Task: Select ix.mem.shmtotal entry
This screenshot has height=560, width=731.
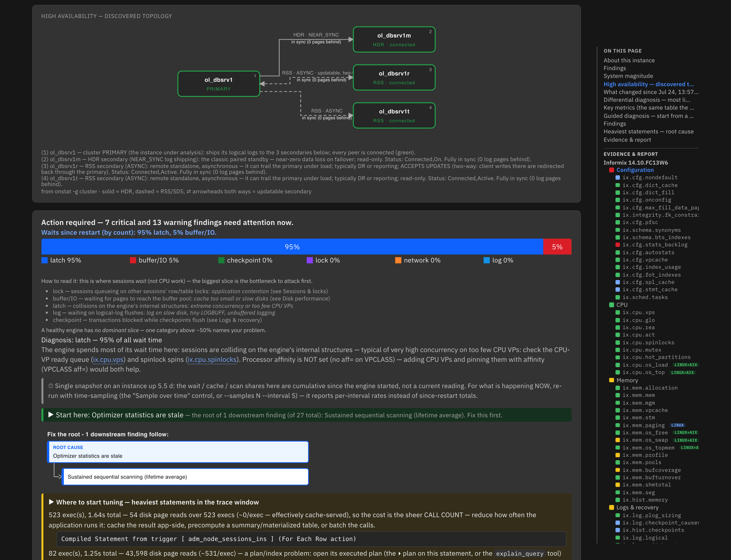Action: pos(647,485)
